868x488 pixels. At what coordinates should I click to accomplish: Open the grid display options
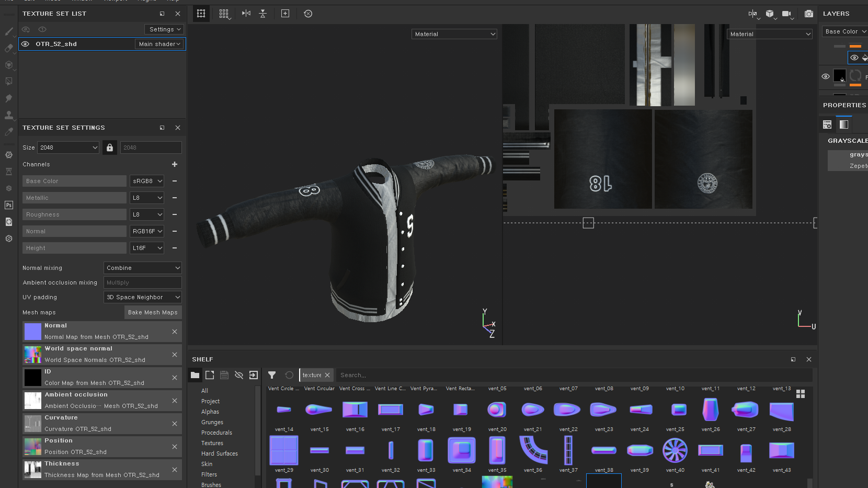224,14
